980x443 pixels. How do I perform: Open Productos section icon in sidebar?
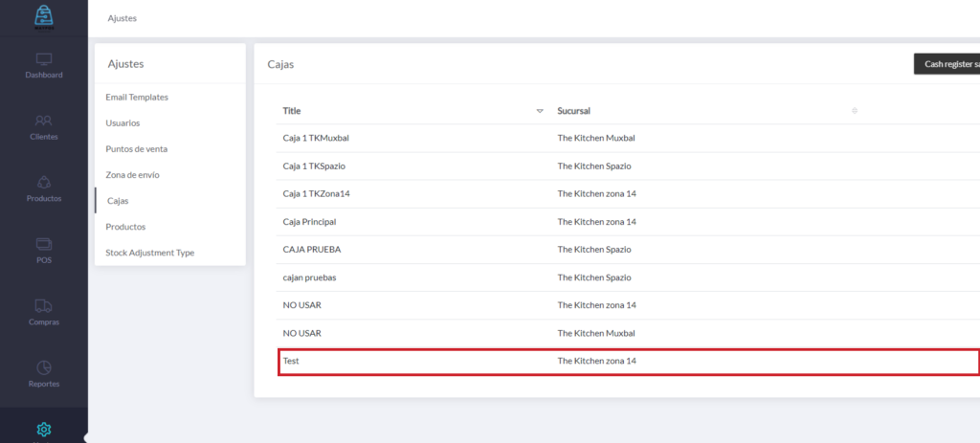click(x=43, y=182)
